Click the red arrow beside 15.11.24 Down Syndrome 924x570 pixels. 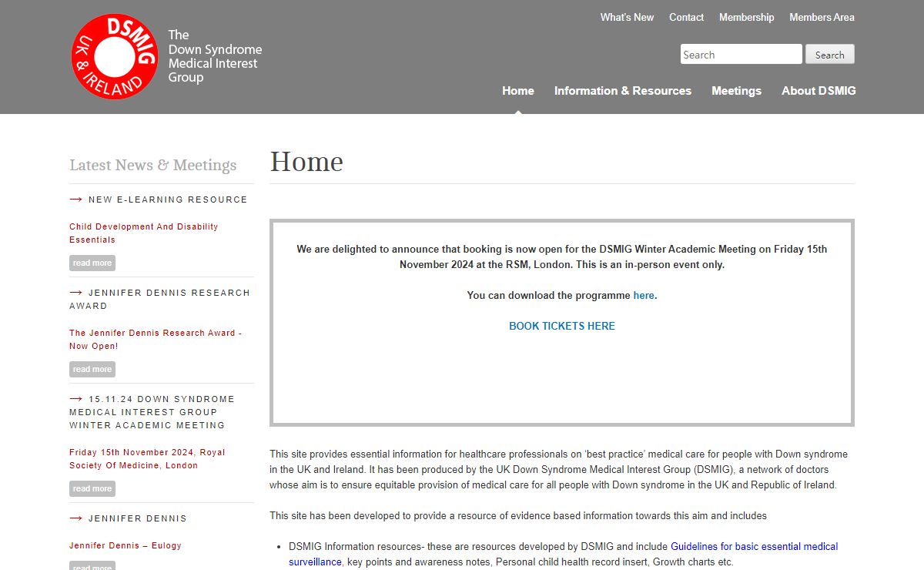(76, 399)
